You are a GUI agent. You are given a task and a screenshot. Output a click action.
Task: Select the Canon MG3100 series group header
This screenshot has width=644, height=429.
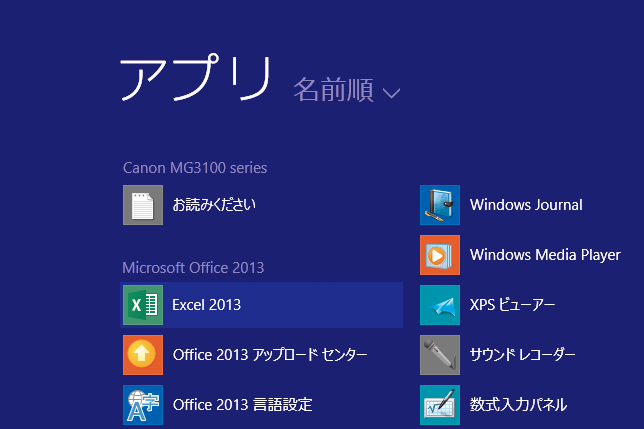pyautogui.click(x=195, y=168)
